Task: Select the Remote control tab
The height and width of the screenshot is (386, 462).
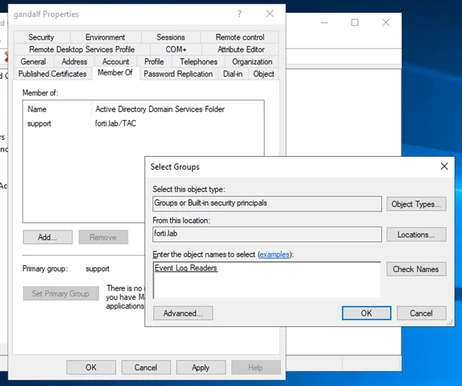Action: point(240,37)
